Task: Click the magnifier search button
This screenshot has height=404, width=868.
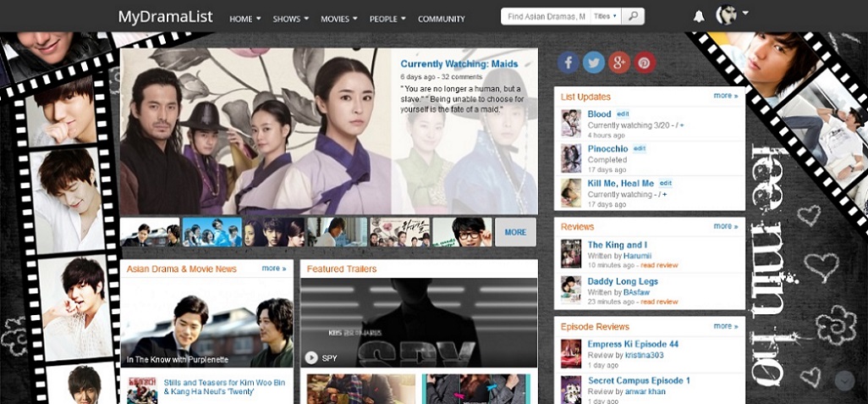Action: 634,17
